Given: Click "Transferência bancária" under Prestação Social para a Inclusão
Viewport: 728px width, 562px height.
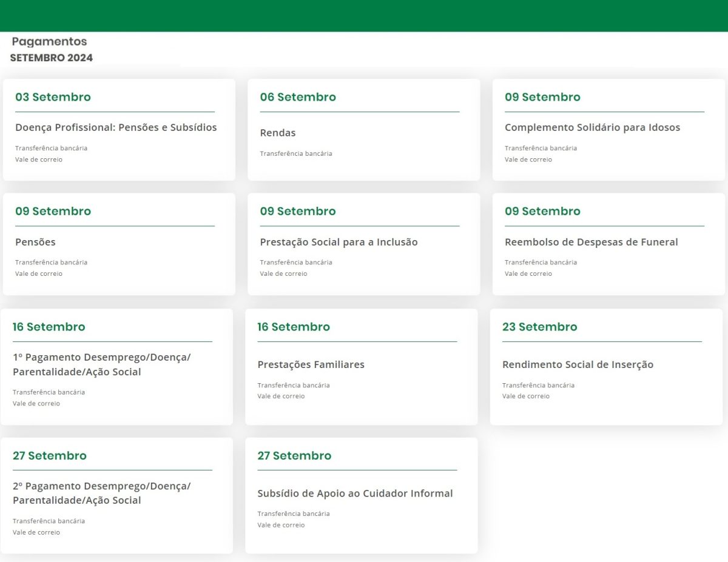Looking at the screenshot, I should pyautogui.click(x=296, y=263).
